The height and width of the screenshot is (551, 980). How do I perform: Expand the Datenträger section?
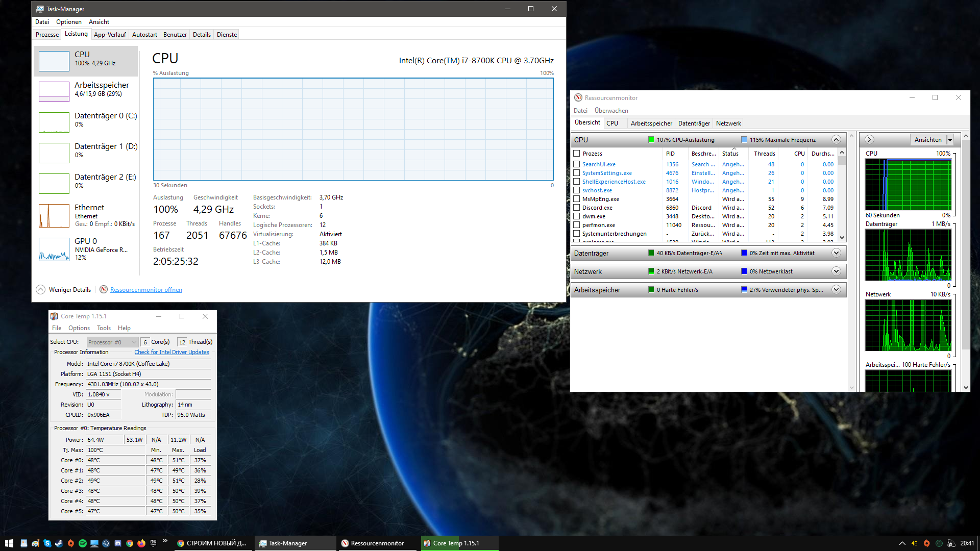point(836,253)
